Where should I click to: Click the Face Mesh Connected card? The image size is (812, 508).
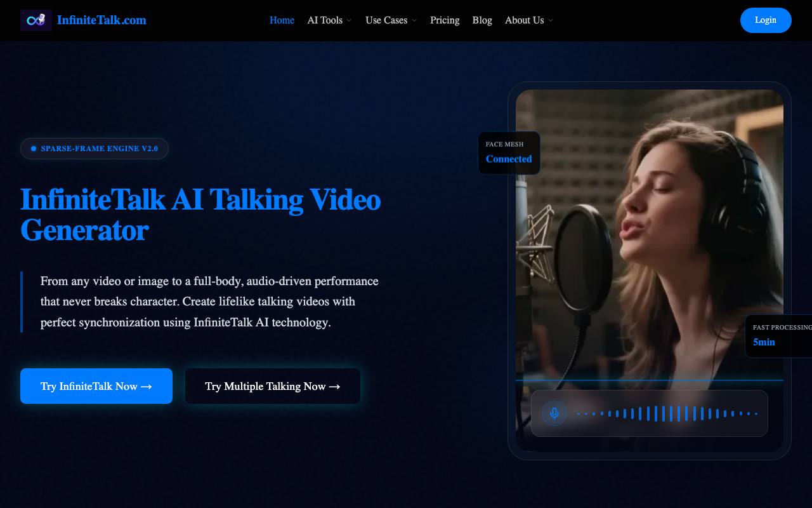(x=509, y=152)
